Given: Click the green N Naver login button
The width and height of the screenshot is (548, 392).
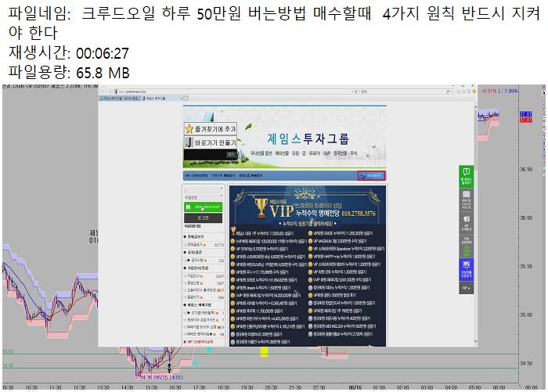Looking at the screenshot, I should (203, 207).
